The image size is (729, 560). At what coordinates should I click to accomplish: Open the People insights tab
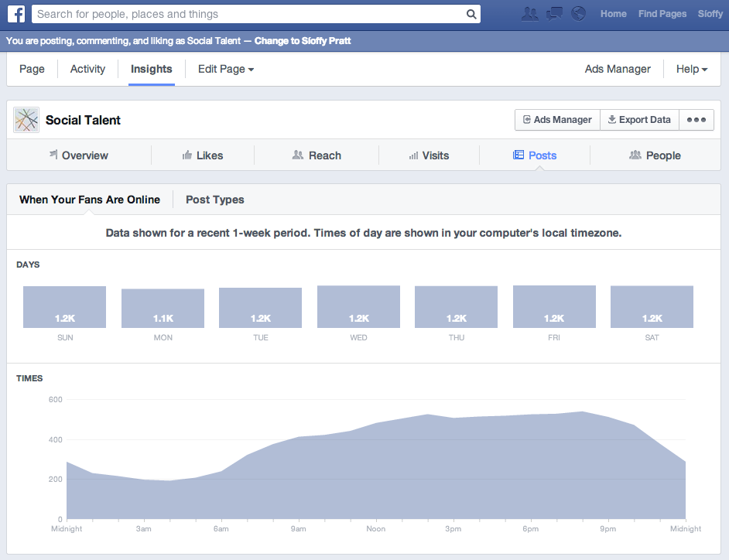click(655, 155)
